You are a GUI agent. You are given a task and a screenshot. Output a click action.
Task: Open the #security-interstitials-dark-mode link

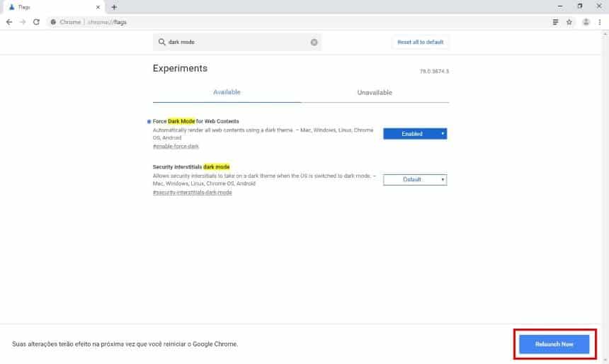(192, 193)
